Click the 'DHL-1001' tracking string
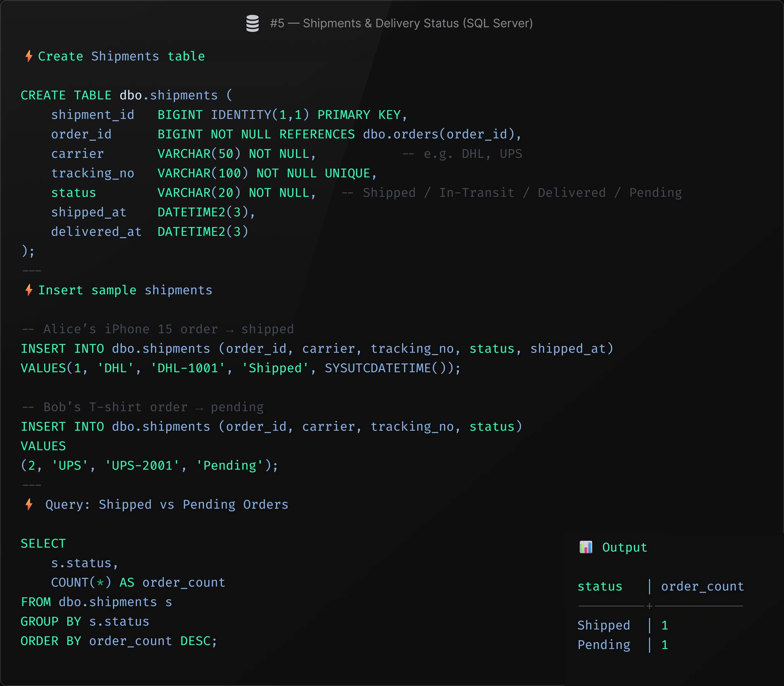 [x=188, y=368]
